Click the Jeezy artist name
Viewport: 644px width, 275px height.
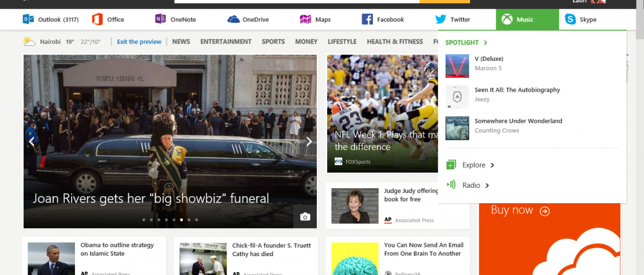coord(482,99)
